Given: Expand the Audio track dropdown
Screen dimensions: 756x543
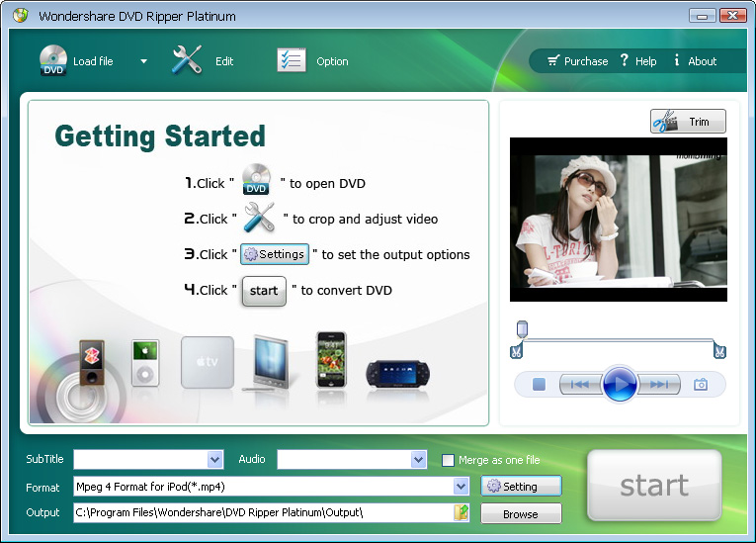Looking at the screenshot, I should 418,460.
